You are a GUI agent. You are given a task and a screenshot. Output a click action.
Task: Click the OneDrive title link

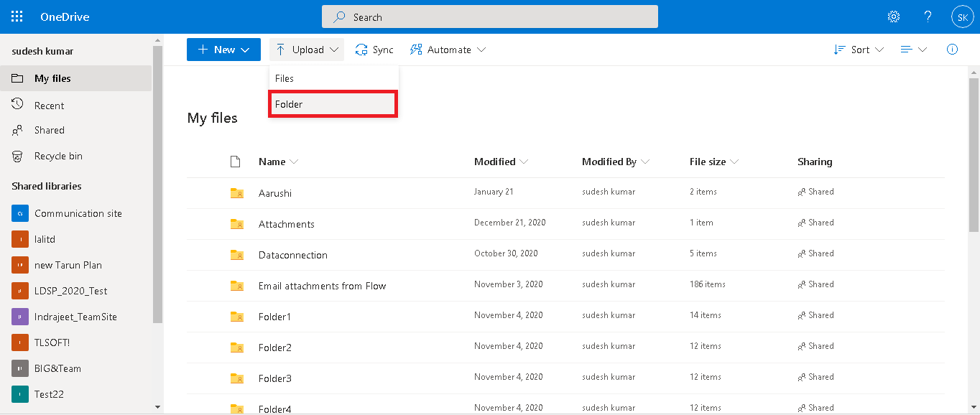click(x=65, y=17)
